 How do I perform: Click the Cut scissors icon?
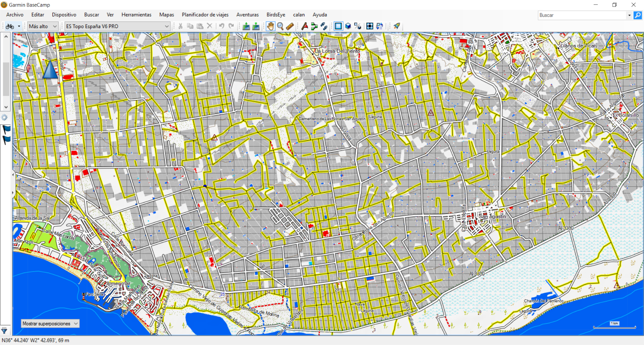180,26
